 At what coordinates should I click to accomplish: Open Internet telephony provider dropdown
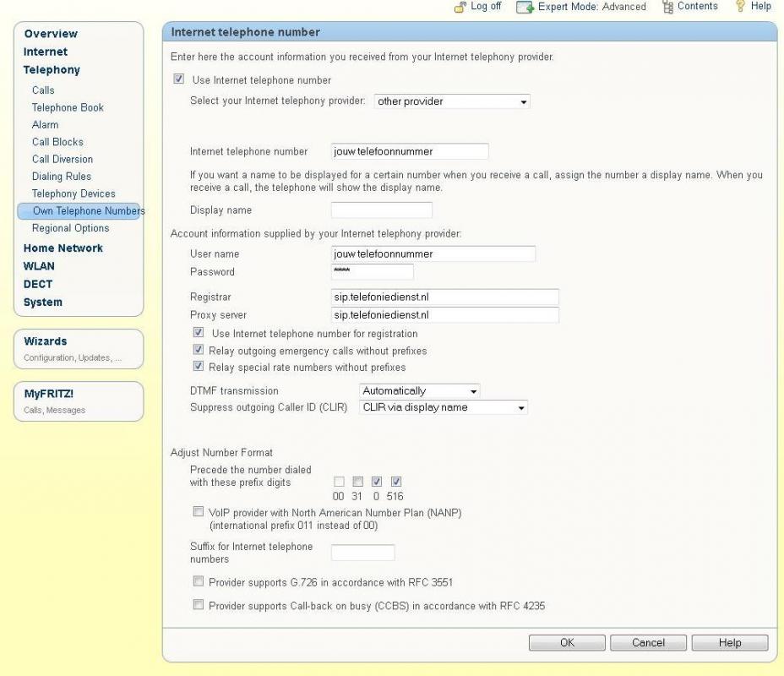pos(452,101)
